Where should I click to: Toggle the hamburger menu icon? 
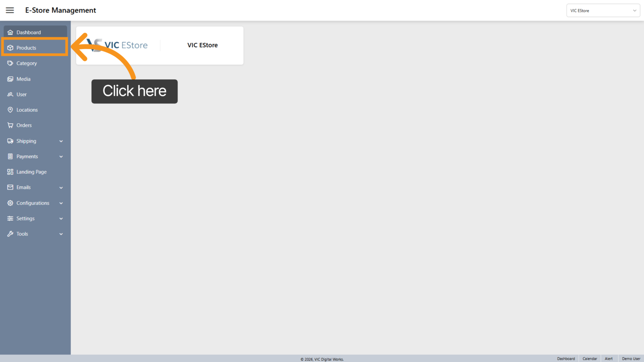(x=10, y=10)
